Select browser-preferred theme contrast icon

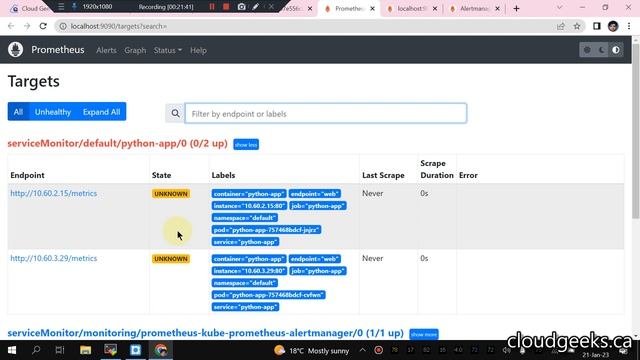click(616, 50)
